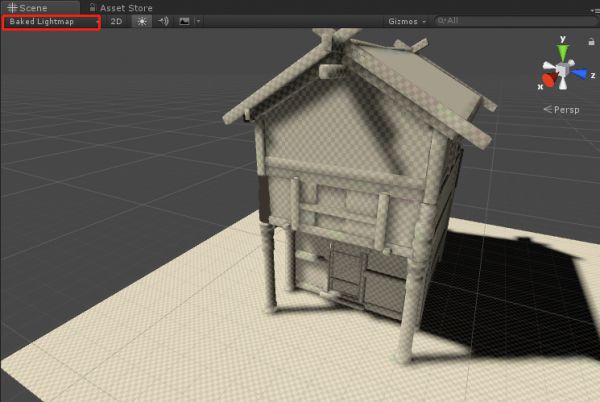Toggle the Persp projection label
The height and width of the screenshot is (402, 600).
(x=561, y=110)
